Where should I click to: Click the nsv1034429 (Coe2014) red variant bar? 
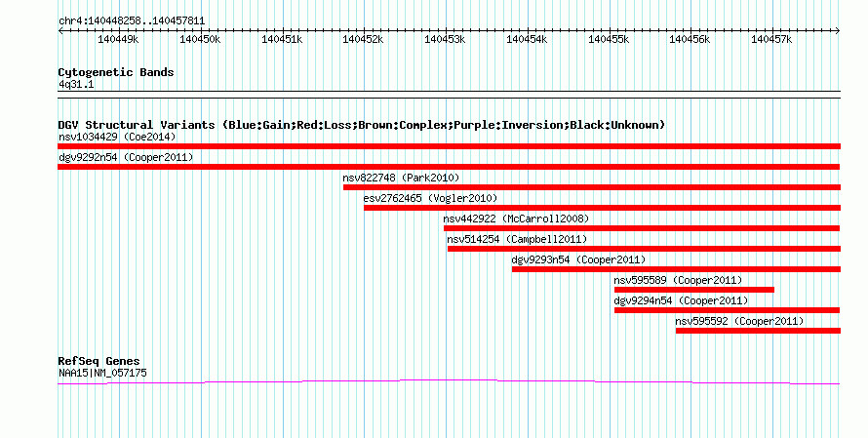(x=449, y=146)
